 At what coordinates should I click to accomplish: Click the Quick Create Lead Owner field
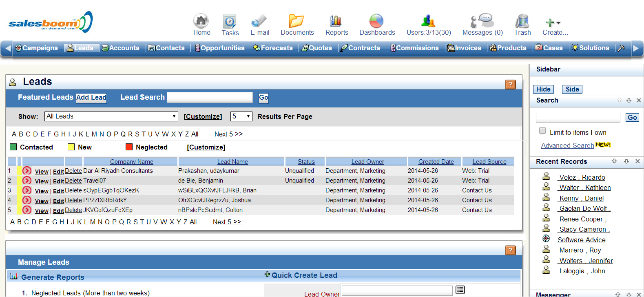click(x=397, y=290)
